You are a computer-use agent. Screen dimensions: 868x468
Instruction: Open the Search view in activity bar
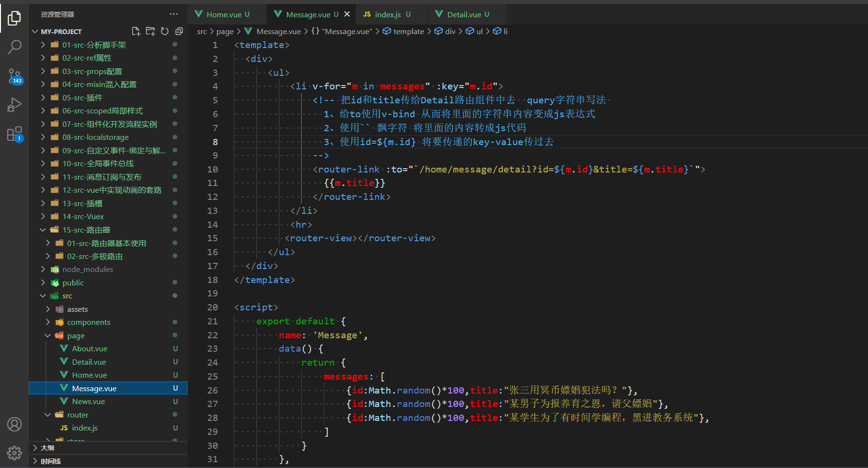[14, 47]
